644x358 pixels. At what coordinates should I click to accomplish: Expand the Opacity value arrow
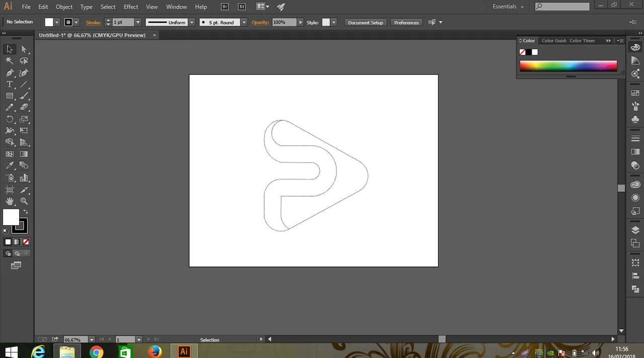click(x=300, y=23)
